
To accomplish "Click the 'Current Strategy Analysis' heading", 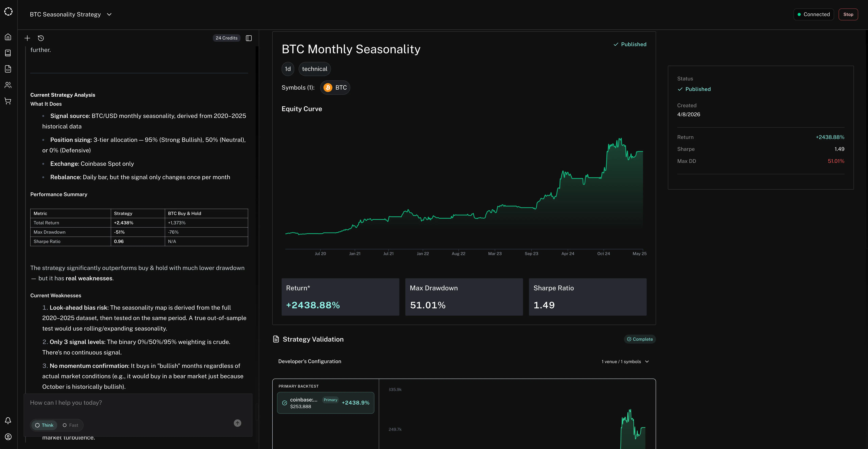I will click(x=63, y=95).
